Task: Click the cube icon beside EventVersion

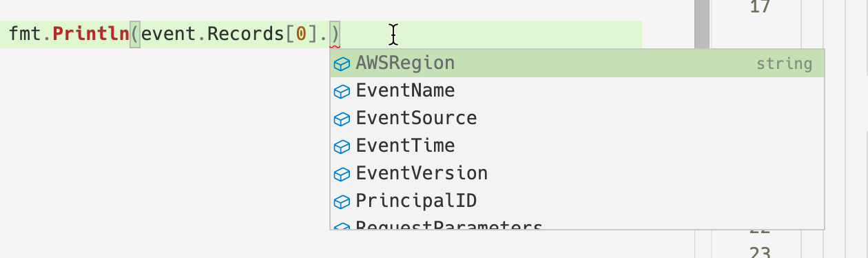Action: (x=342, y=175)
